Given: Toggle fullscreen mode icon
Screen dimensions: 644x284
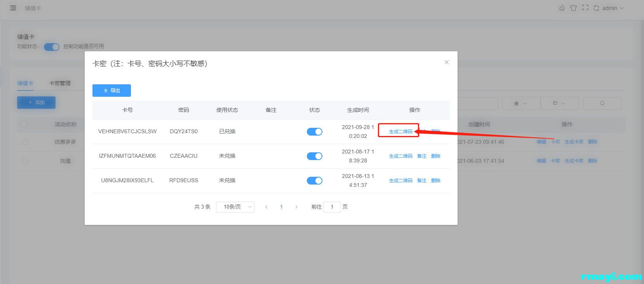Looking at the screenshot, I should [x=585, y=8].
